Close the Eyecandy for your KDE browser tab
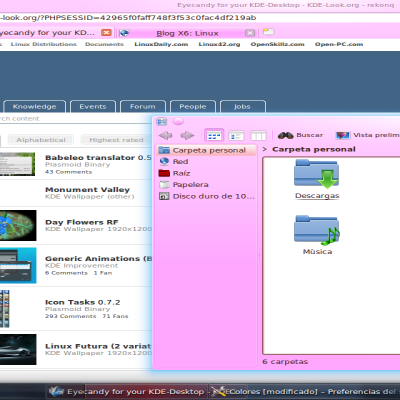The width and height of the screenshot is (400, 400). pos(106,32)
